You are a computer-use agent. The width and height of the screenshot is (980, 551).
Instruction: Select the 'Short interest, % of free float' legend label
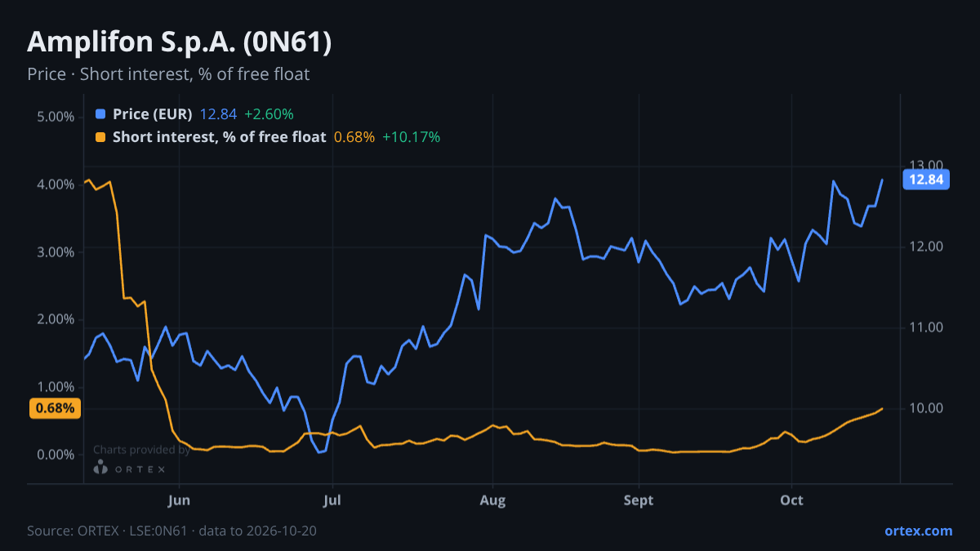pyautogui.click(x=219, y=137)
